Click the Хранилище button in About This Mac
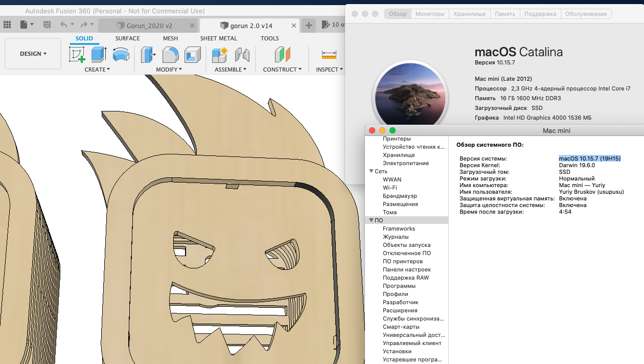The height and width of the screenshot is (364, 644). coord(470,14)
